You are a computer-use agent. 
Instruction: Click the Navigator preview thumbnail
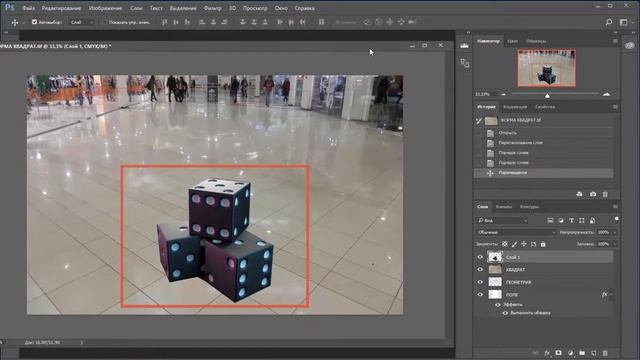click(547, 68)
